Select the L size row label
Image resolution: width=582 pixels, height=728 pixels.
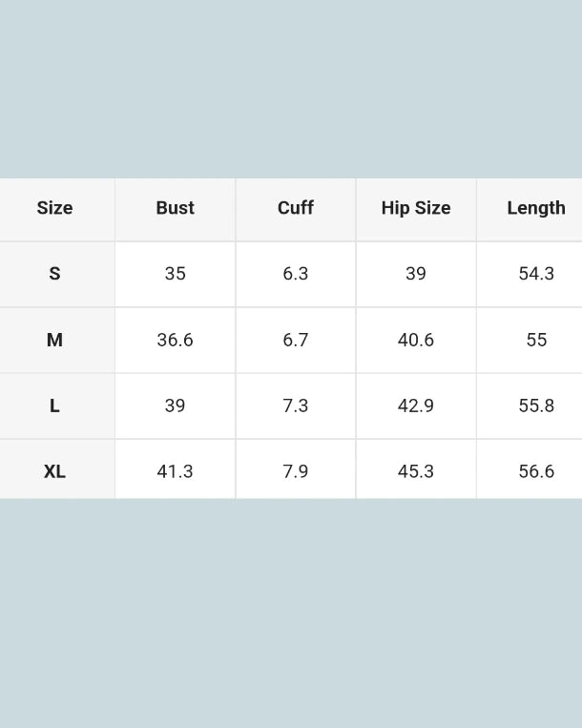pyautogui.click(x=54, y=406)
